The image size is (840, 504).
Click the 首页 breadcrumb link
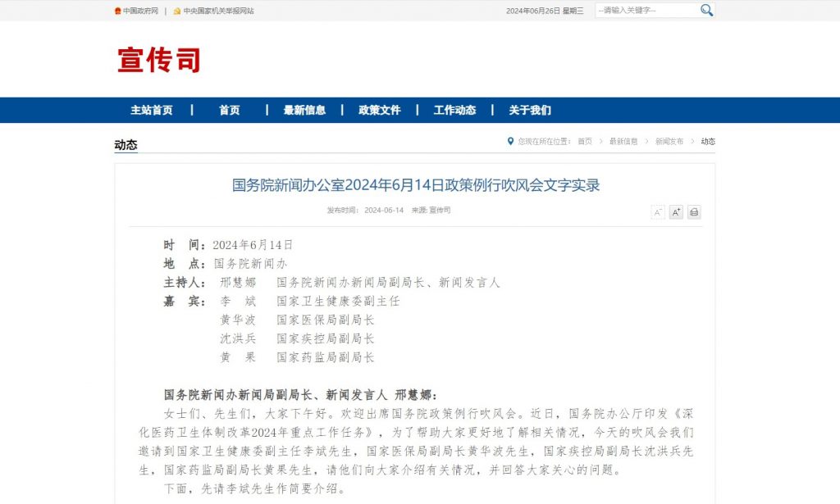pos(584,141)
